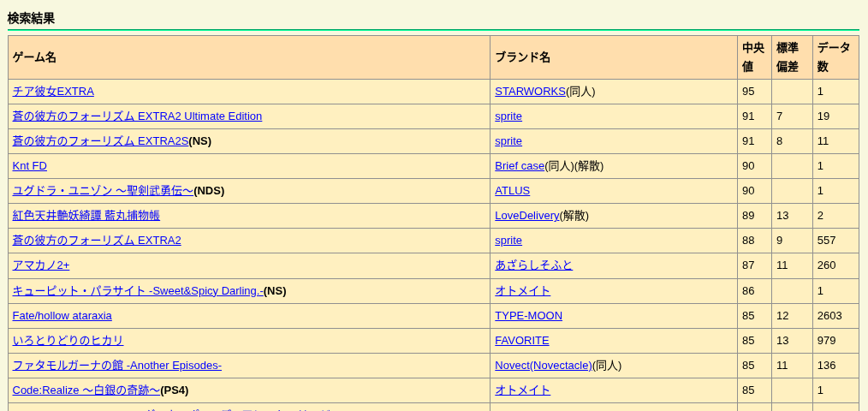This screenshot has height=411, width=868.
Task: Open ファタモルガーナの館 -Another Episodes- link
Action: click(116, 366)
